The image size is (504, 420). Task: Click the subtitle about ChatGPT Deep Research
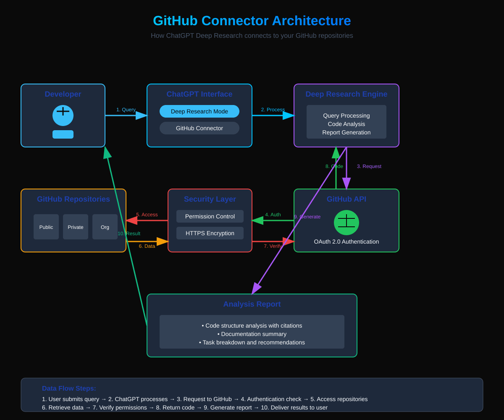252,36
